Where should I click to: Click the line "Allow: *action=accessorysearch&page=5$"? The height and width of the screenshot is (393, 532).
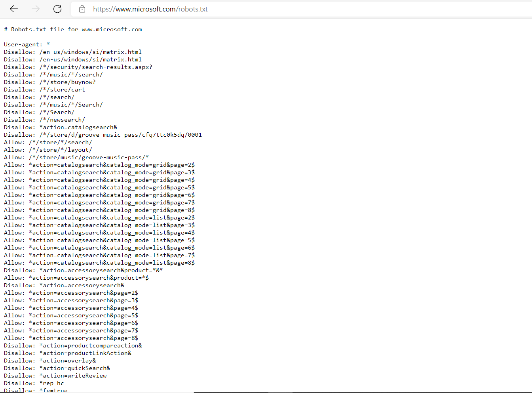click(71, 315)
